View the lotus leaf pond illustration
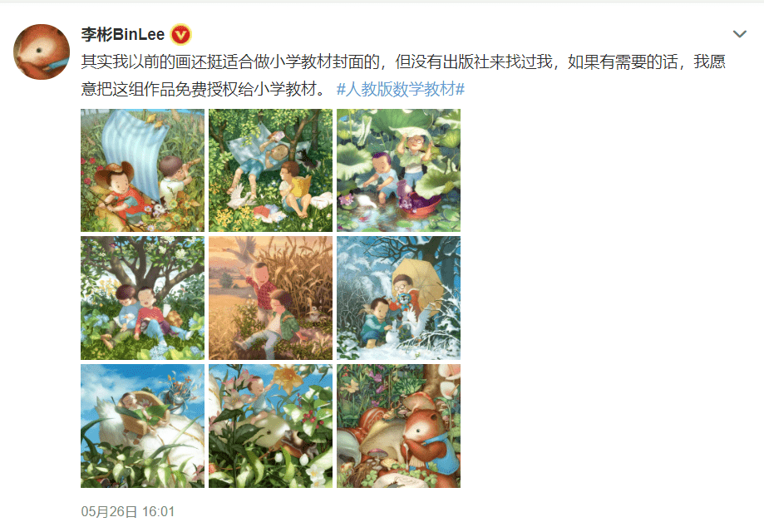The height and width of the screenshot is (532, 764). click(398, 170)
